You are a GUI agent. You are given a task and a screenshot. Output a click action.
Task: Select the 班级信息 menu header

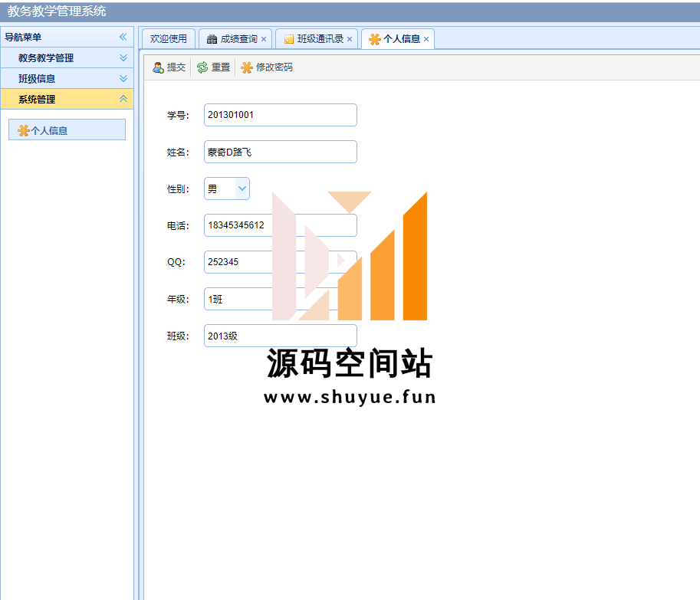coord(67,78)
